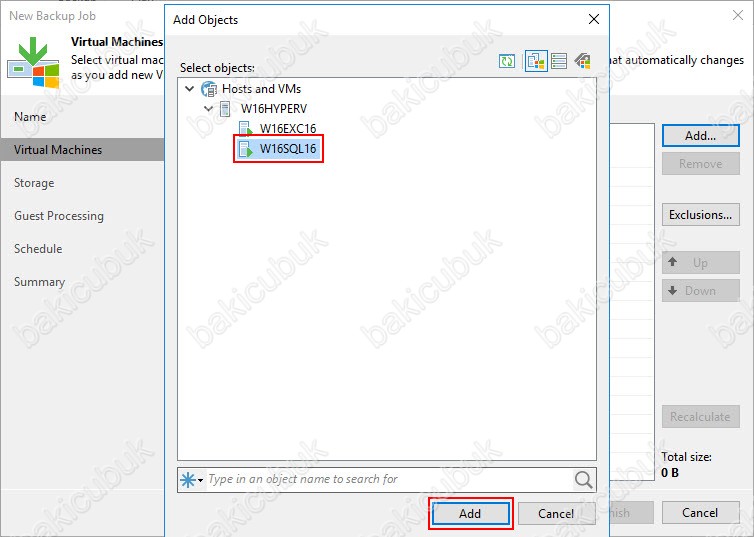Screen dimensions: 754x537
Task: Click the greyed-out Recalculate button
Action: 701,417
